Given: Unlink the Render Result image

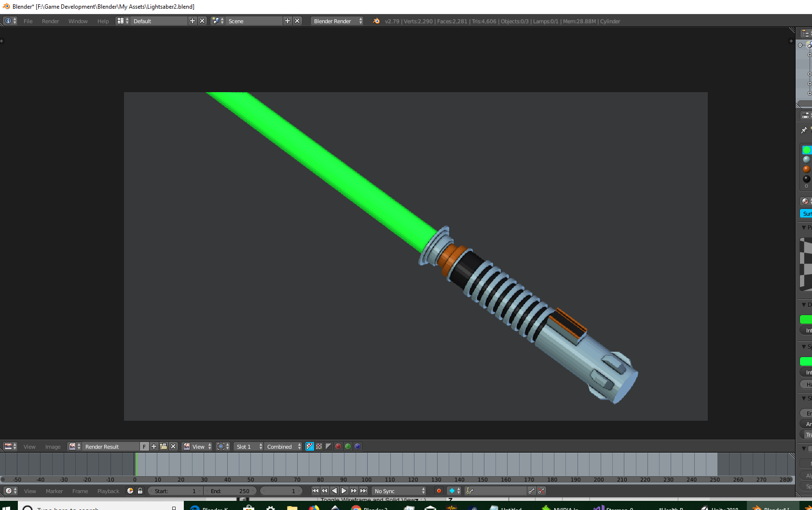Looking at the screenshot, I should pyautogui.click(x=173, y=446).
